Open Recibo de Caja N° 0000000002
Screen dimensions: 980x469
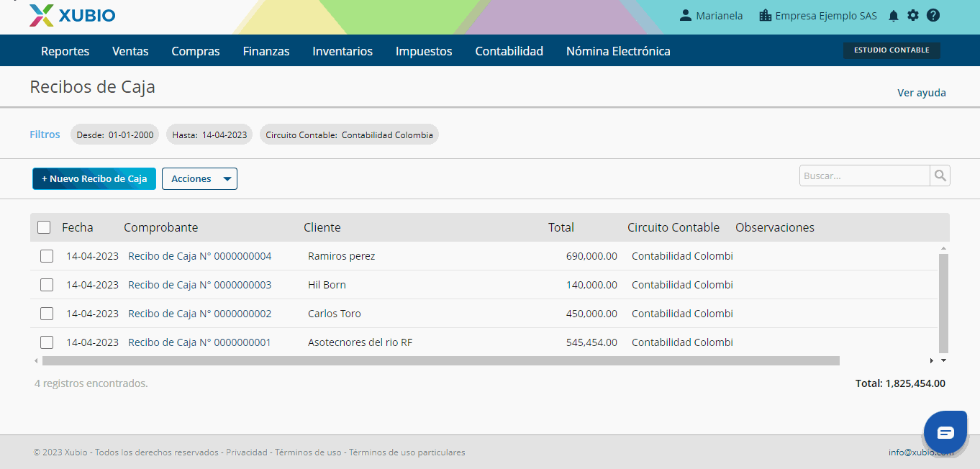coord(200,314)
